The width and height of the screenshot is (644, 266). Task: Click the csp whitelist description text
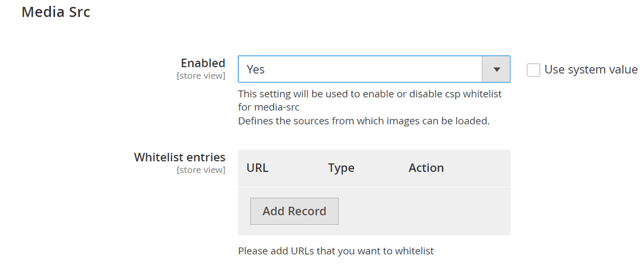pyautogui.click(x=370, y=100)
